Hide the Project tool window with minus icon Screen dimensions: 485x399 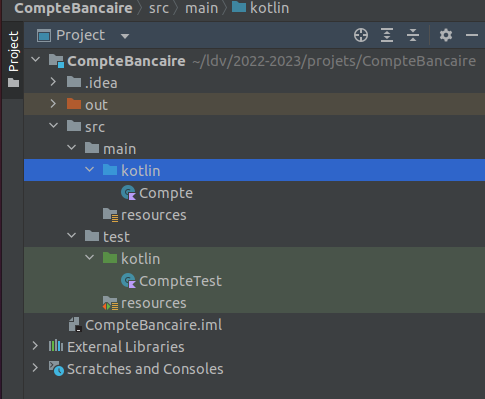coord(472,35)
